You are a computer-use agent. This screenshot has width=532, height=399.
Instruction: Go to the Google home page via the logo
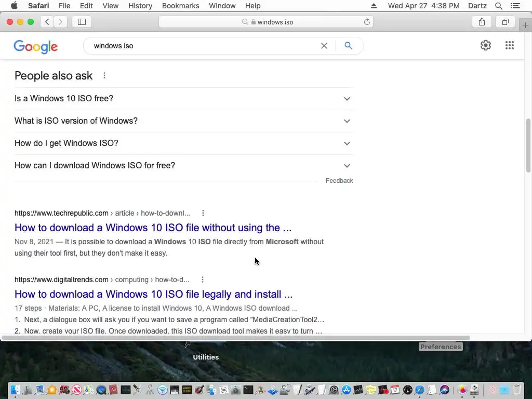point(36,46)
